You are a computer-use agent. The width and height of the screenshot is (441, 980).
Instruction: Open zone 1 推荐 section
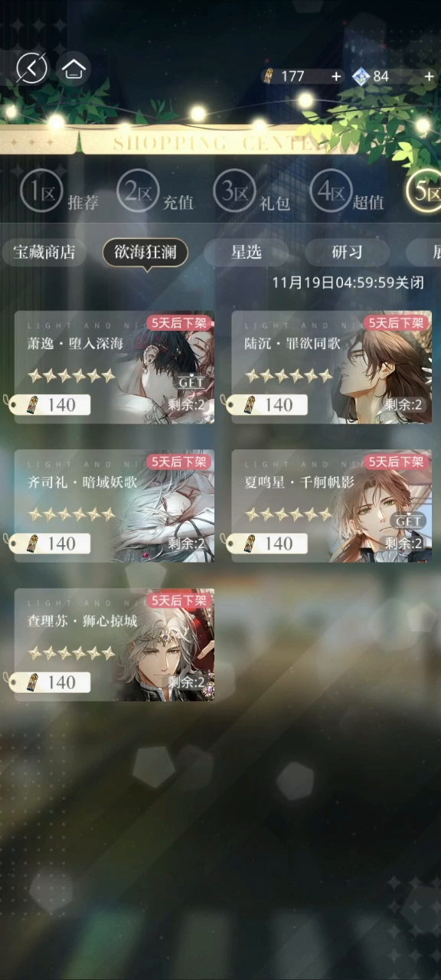click(60, 191)
